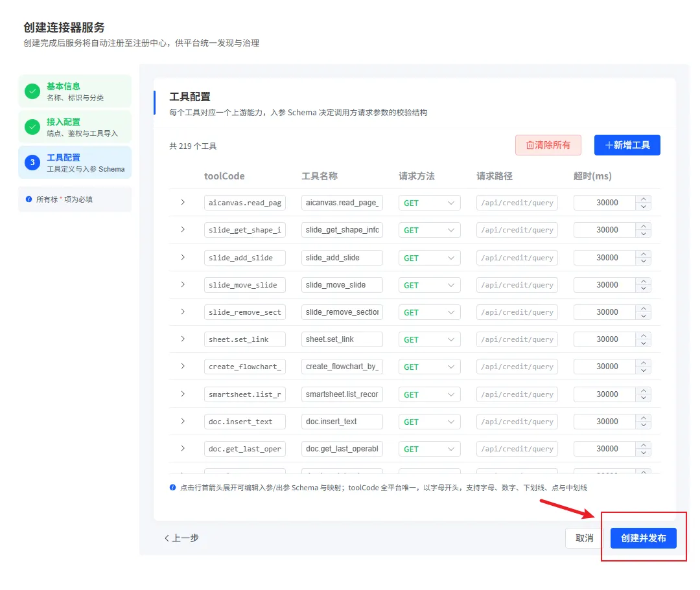Click the 清除所有 button
The height and width of the screenshot is (590, 700).
point(548,145)
